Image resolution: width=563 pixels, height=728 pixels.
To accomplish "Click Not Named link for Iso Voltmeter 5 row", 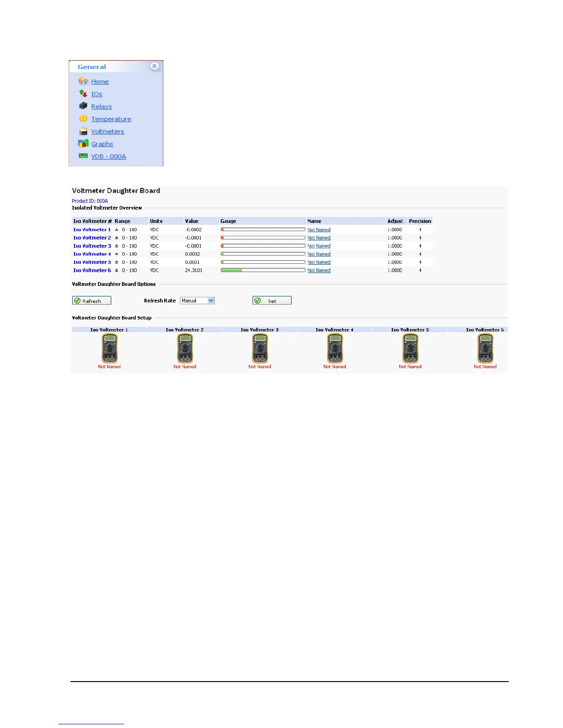I will pos(319,262).
